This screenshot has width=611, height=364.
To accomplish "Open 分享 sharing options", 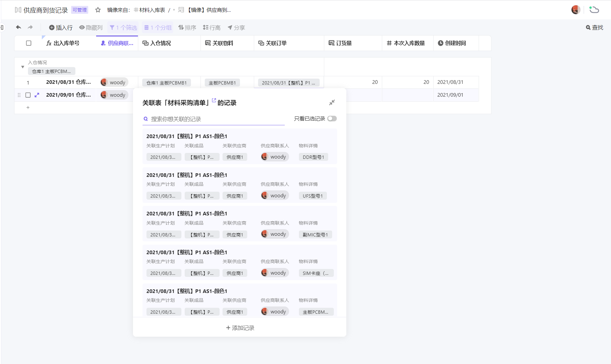I will pyautogui.click(x=236, y=28).
